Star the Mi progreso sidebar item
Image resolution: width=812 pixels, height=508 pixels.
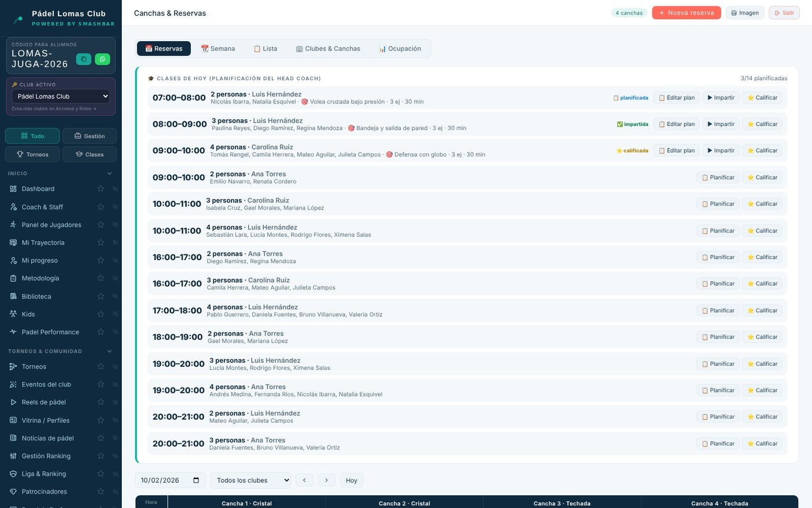[x=101, y=261]
